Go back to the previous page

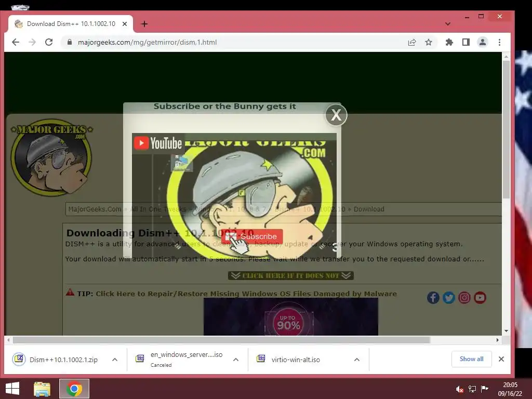[x=16, y=42]
